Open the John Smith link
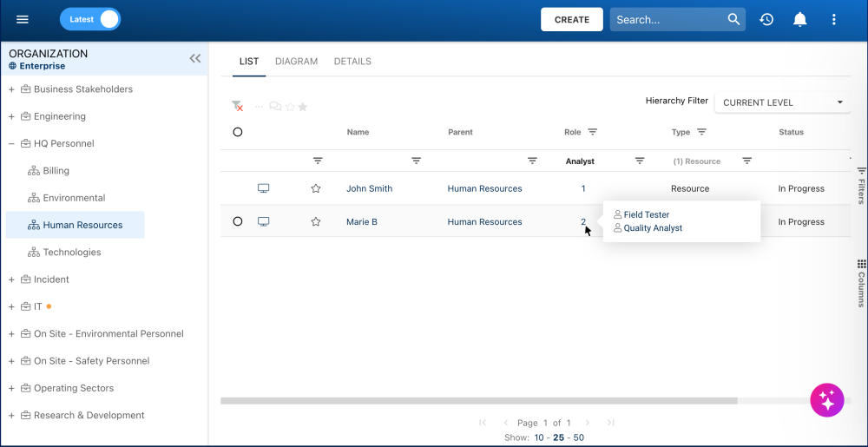 pyautogui.click(x=369, y=188)
